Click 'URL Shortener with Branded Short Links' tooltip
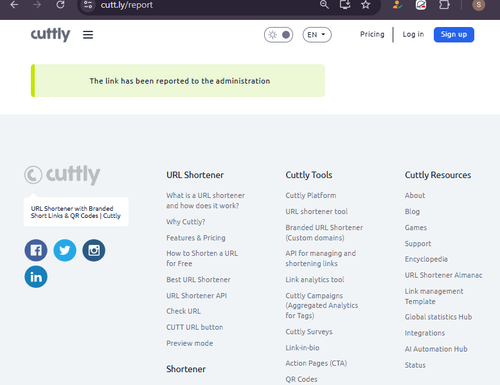Viewport: 500px width, 385px height. [x=76, y=212]
